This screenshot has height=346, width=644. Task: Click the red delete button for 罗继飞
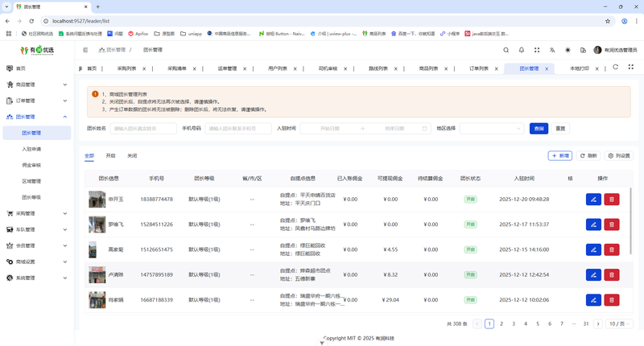(x=612, y=224)
